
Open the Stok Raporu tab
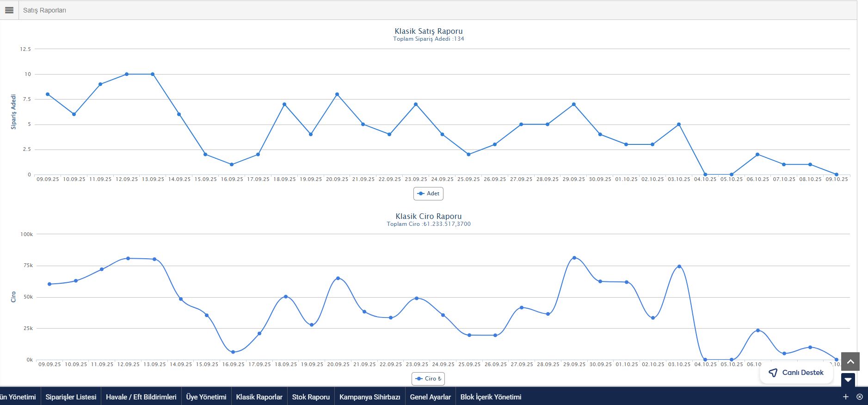point(311,397)
